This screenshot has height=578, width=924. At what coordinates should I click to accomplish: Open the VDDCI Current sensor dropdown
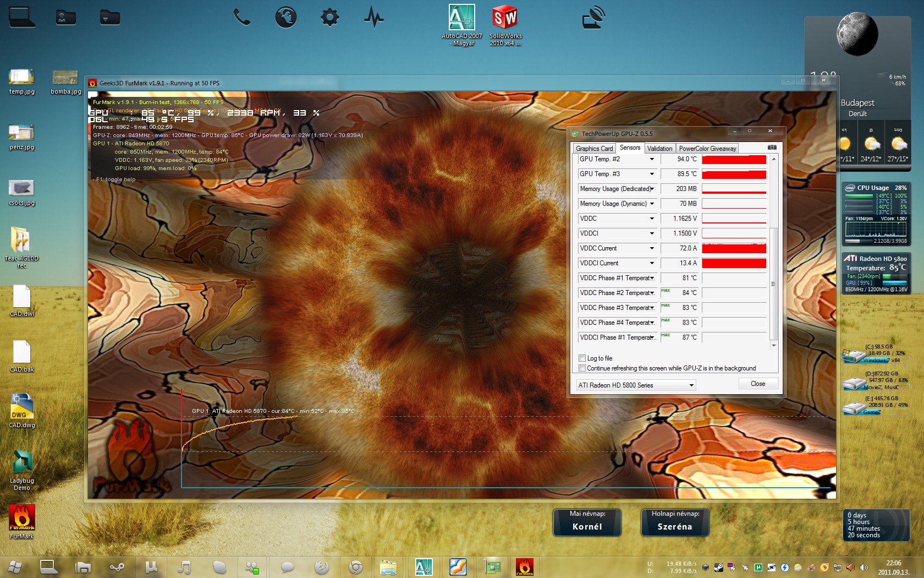[652, 263]
